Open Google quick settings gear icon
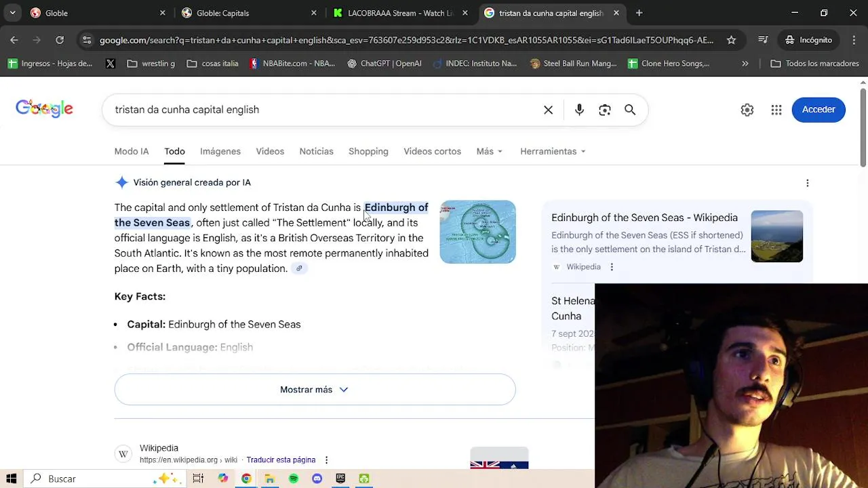The height and width of the screenshot is (488, 868). [x=747, y=110]
